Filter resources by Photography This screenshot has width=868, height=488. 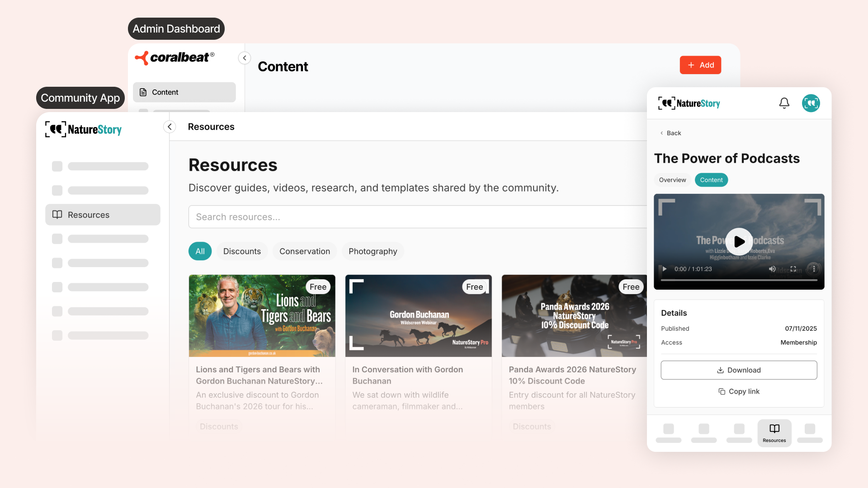click(x=373, y=251)
